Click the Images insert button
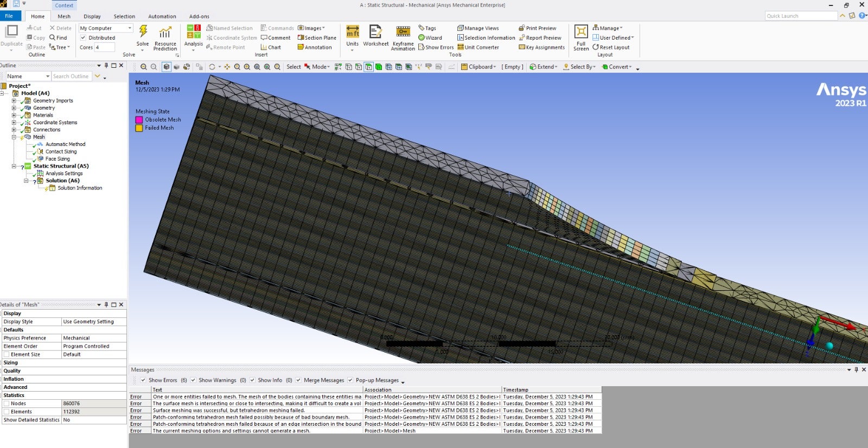 point(311,28)
